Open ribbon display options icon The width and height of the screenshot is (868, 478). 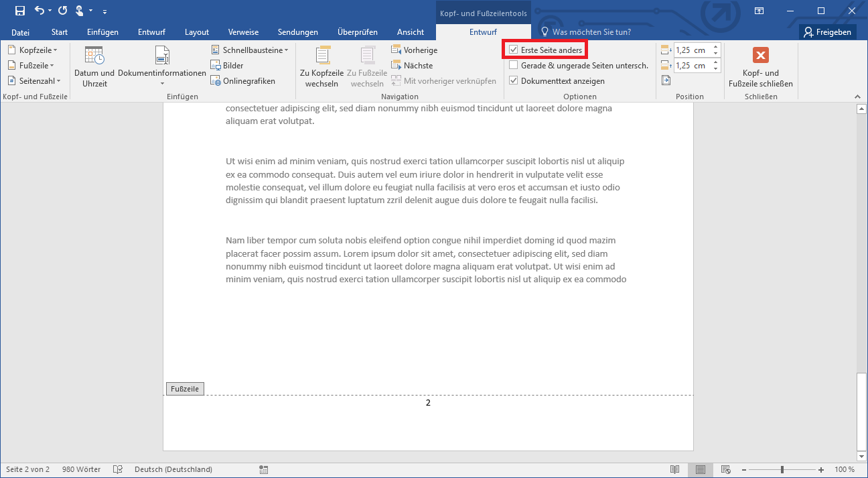tap(759, 11)
